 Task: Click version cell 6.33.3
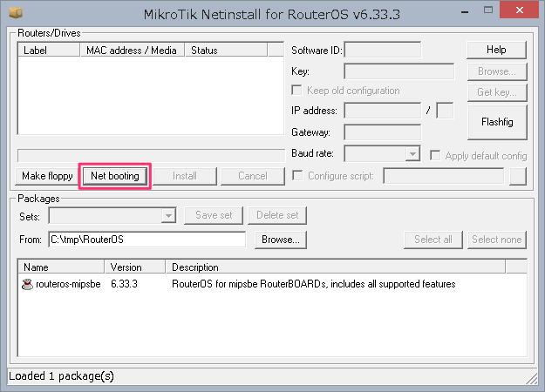click(x=124, y=284)
